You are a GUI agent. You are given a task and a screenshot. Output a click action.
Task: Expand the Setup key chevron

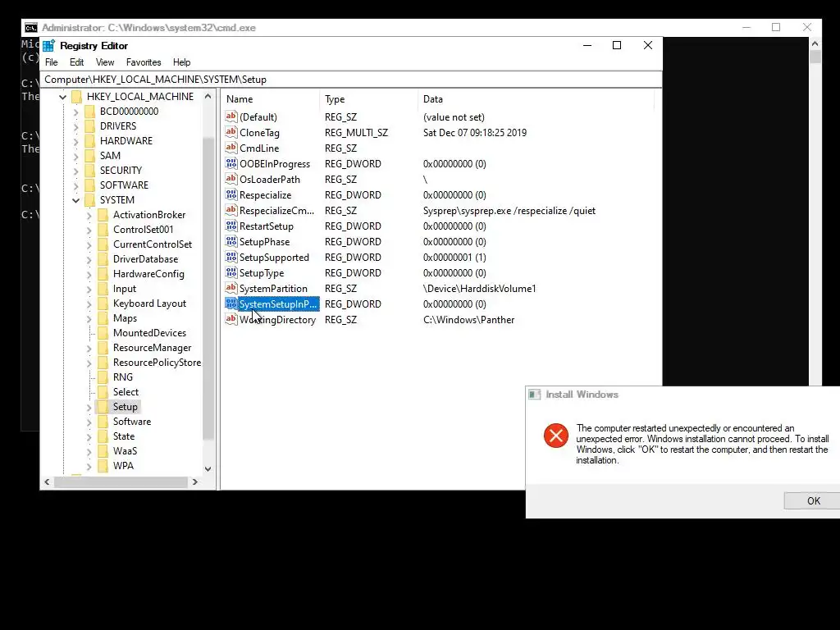coord(89,407)
